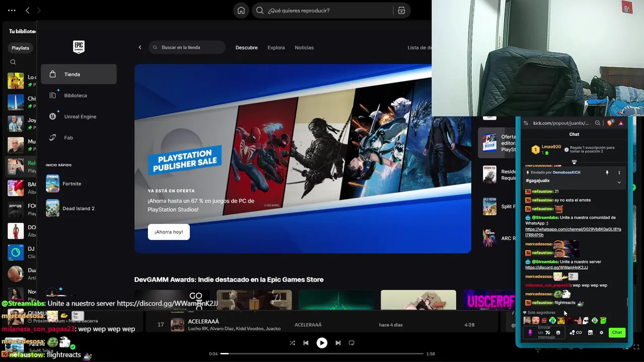Click ¡Ahorra hoy! button
This screenshot has height=362, width=644.
coord(169,232)
